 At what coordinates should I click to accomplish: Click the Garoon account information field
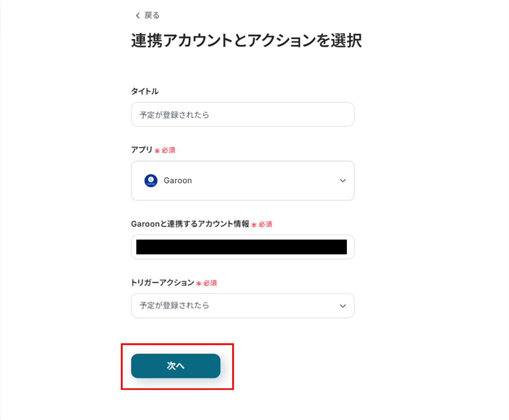[x=242, y=247]
